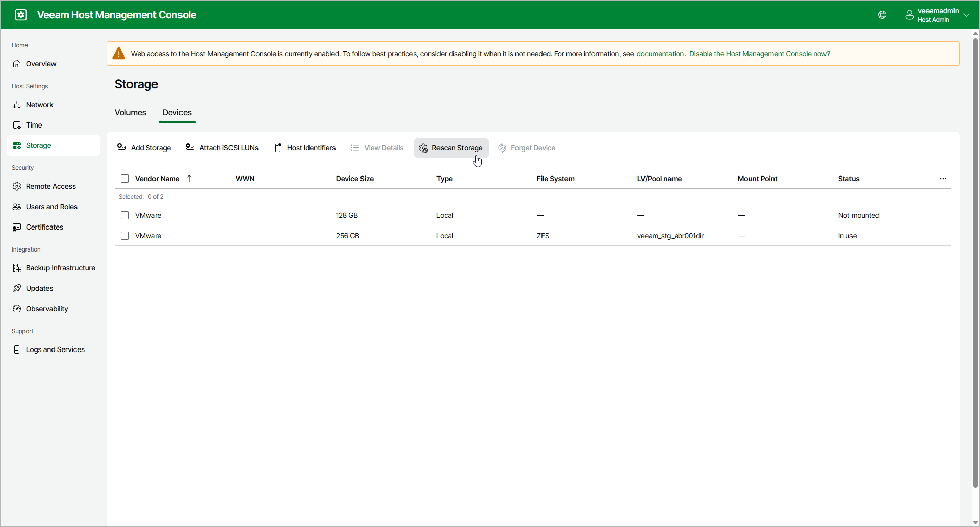Click the warning triangle icon in banner

pos(119,54)
